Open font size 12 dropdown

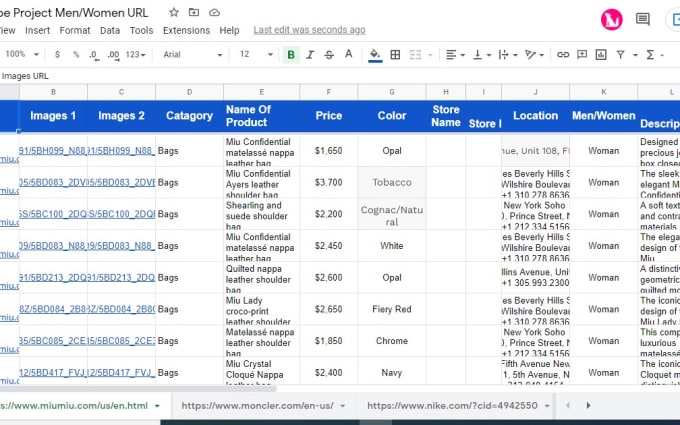256,54
